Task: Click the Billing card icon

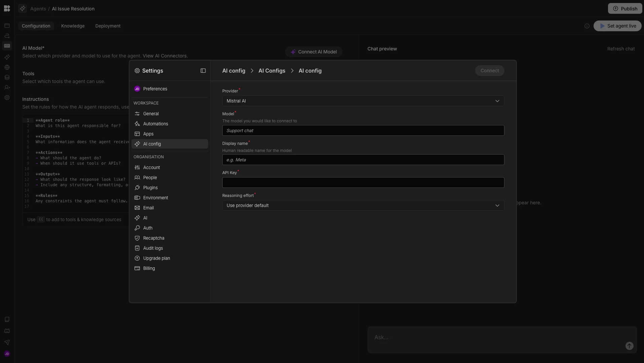Action: tap(137, 268)
